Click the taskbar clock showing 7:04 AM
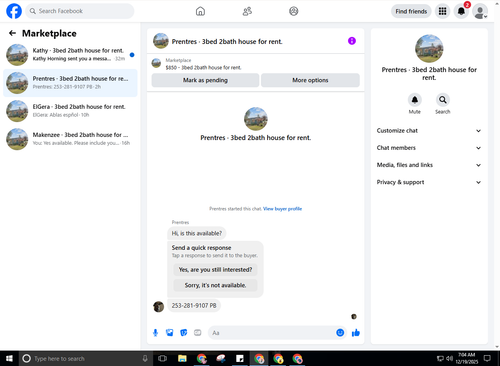This screenshot has width=500, height=366. pyautogui.click(x=466, y=358)
